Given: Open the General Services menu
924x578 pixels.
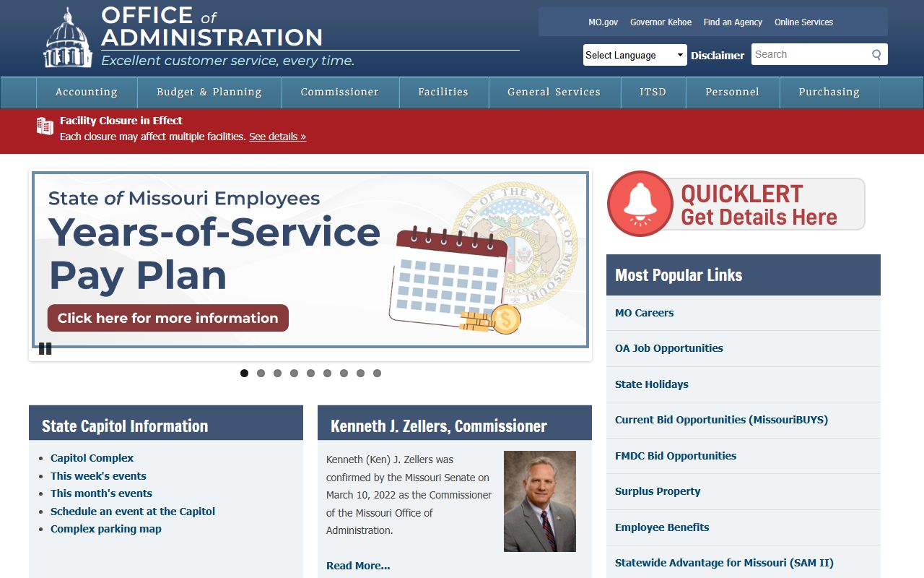Looking at the screenshot, I should click(554, 92).
